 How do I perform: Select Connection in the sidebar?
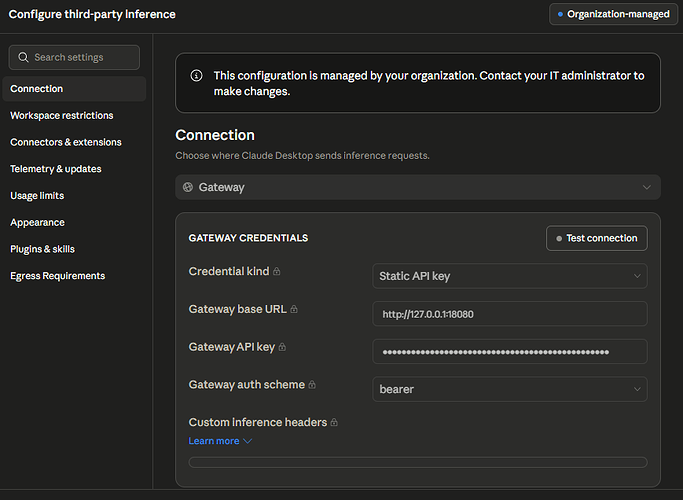pyautogui.click(x=74, y=89)
